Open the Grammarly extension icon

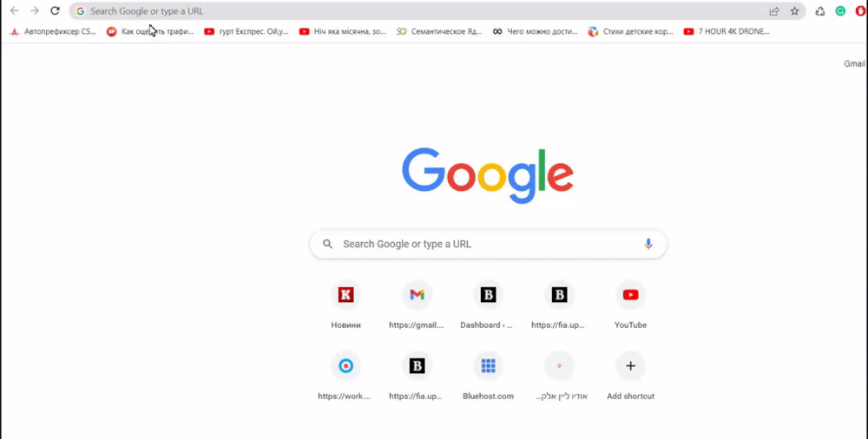[x=840, y=11]
